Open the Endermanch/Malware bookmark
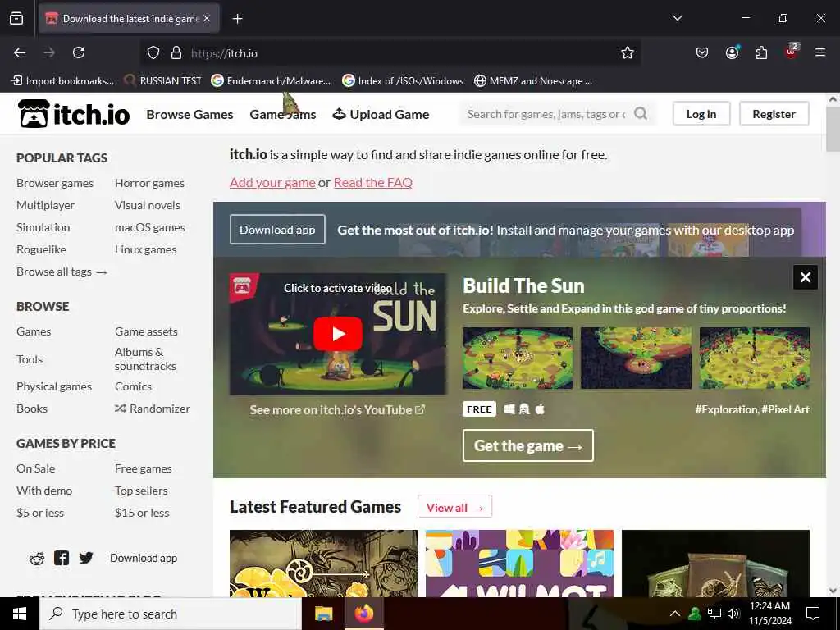Image resolution: width=840 pixels, height=630 pixels. click(271, 81)
